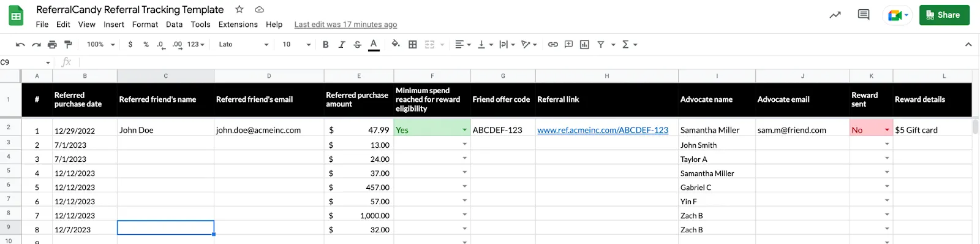The width and height of the screenshot is (980, 244).
Task: Open the View menu
Action: pyautogui.click(x=86, y=25)
